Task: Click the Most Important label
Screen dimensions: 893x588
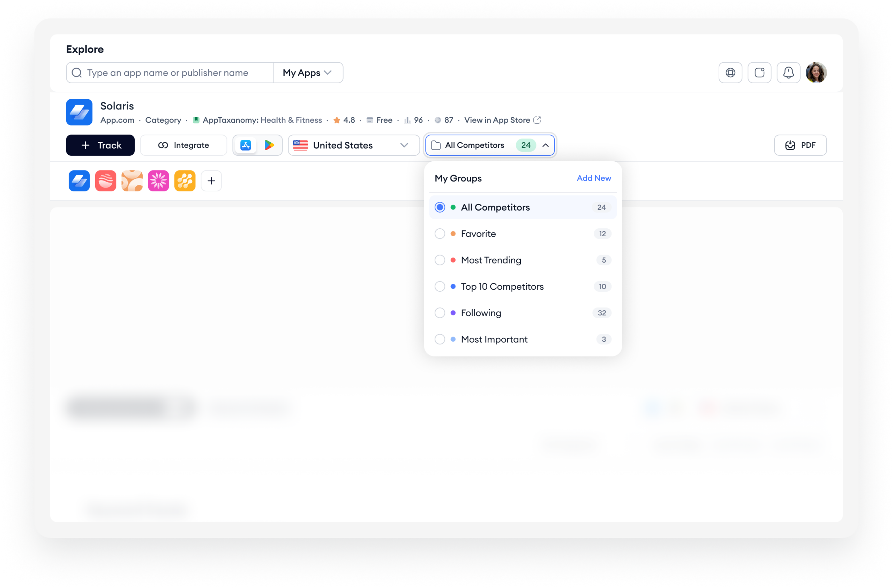Action: pyautogui.click(x=494, y=339)
